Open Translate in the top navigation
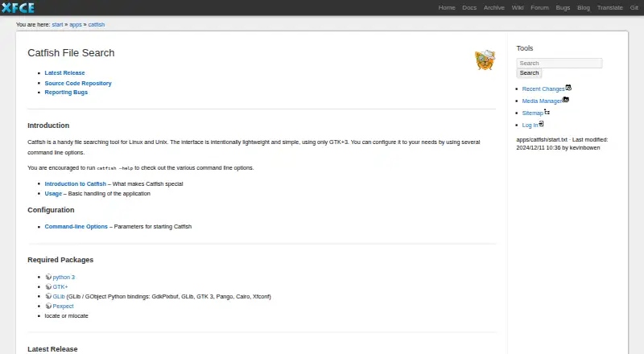Screen dimensions: 644x354 (610, 7)
